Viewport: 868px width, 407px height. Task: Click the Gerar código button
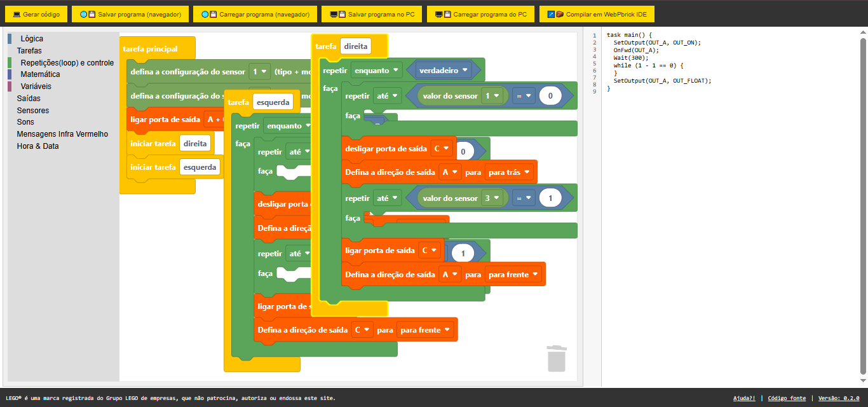[36, 14]
